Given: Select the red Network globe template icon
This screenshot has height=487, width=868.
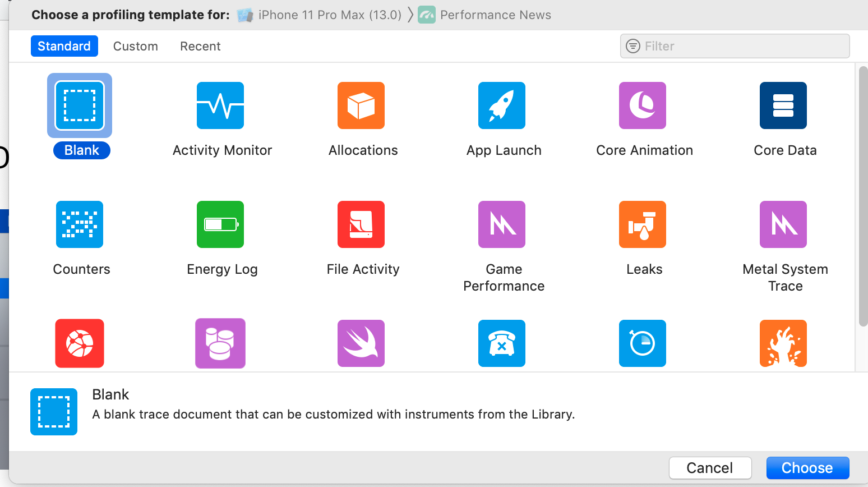Looking at the screenshot, I should 80,343.
